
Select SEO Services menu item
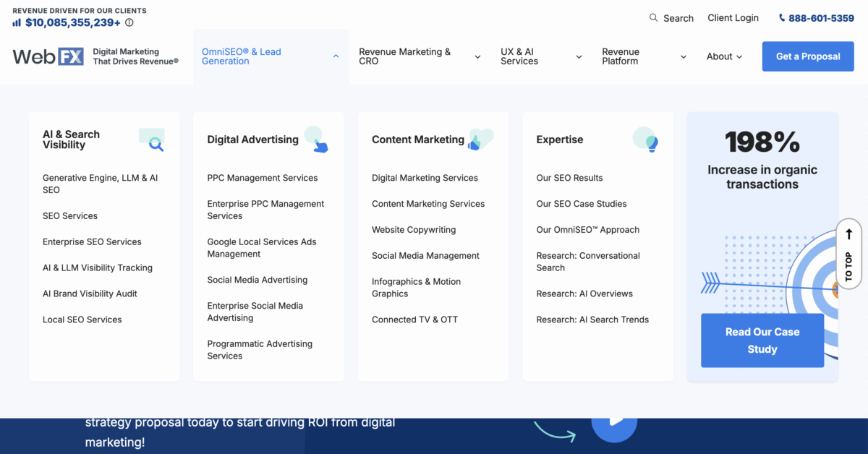[70, 215]
